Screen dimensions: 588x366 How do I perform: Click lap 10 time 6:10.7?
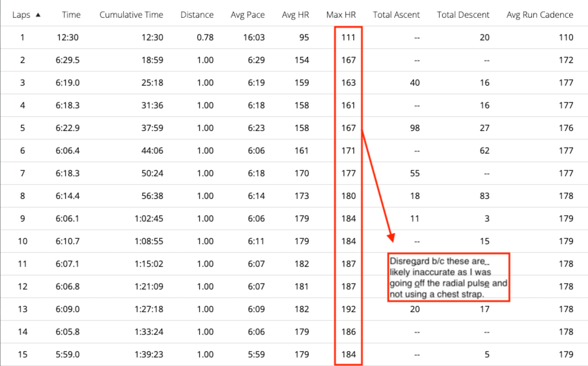68,241
